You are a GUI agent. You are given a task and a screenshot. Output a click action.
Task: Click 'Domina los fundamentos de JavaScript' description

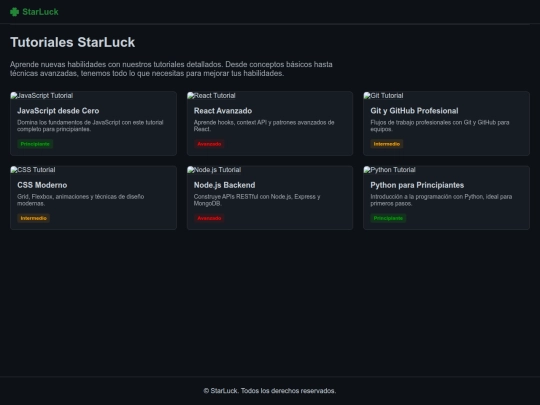tap(90, 126)
